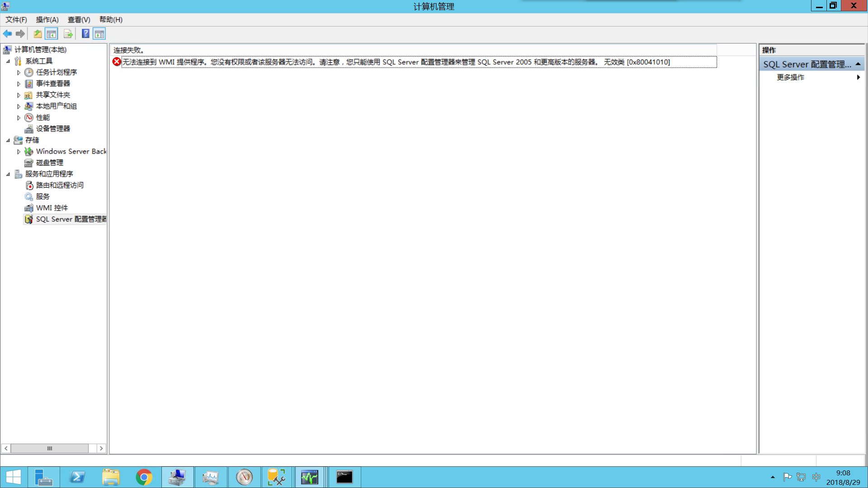Viewport: 868px width, 488px height.
Task: Select the 事件查看器 tree node
Action: point(53,84)
